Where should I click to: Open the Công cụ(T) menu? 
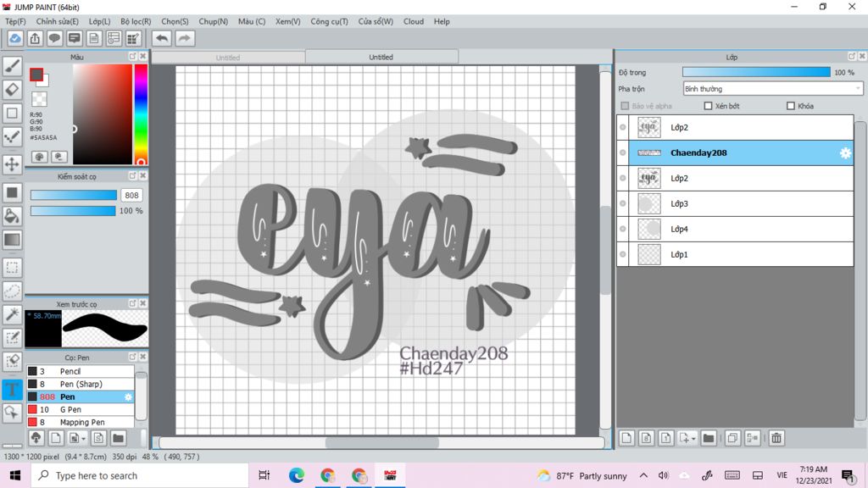click(x=330, y=21)
